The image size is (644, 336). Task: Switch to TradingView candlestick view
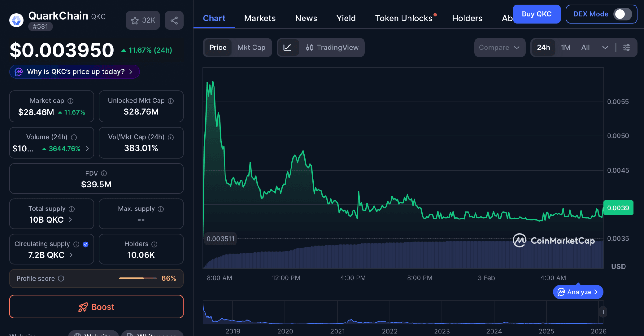(332, 48)
